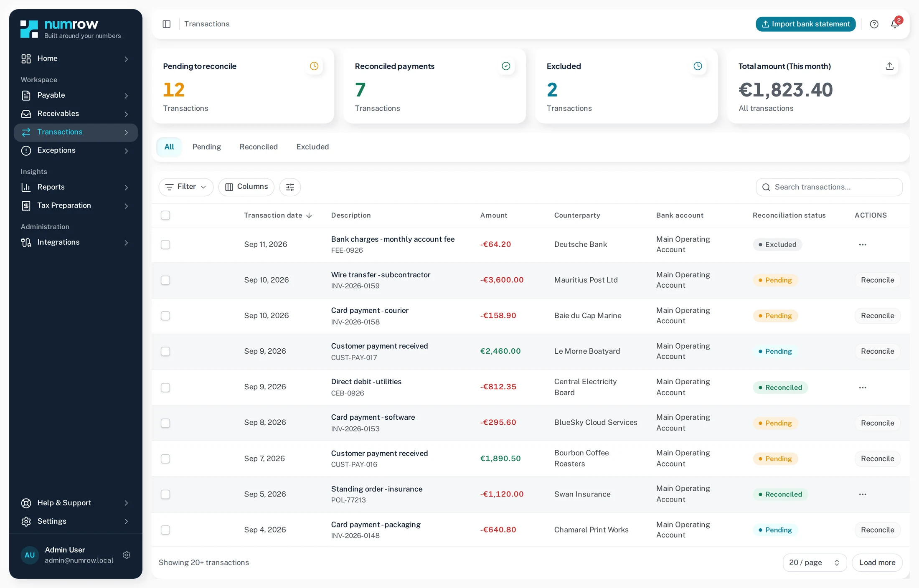Switch to the Excluded tab
Image resolution: width=919 pixels, height=588 pixels.
[x=312, y=147]
